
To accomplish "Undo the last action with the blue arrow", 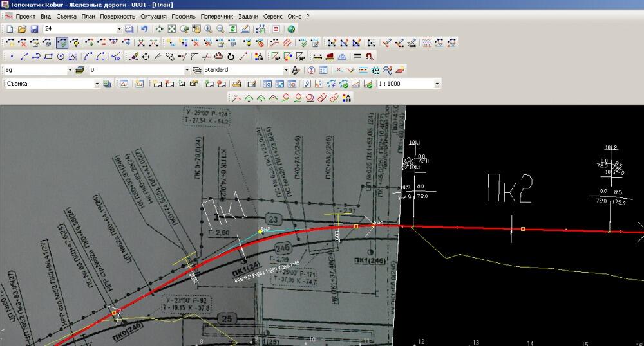I will tap(144, 29).
